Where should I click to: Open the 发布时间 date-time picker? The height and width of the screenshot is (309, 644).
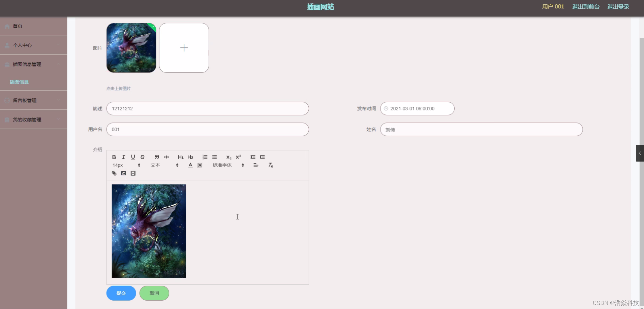(417, 109)
